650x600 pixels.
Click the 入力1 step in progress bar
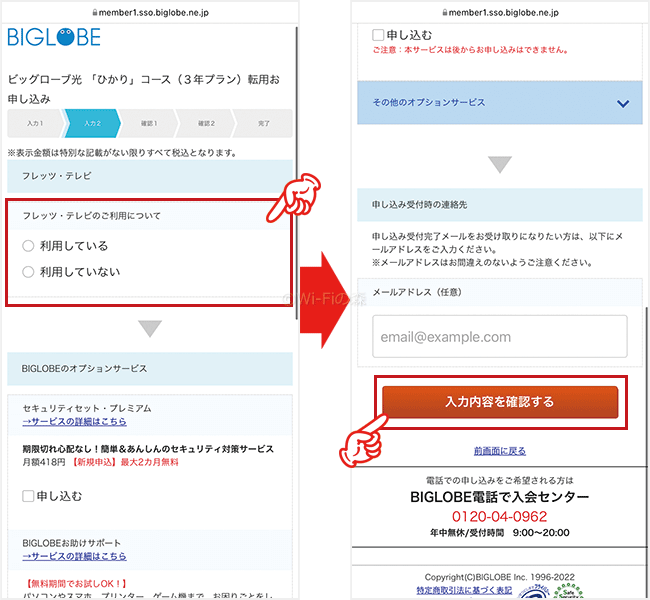[35, 123]
